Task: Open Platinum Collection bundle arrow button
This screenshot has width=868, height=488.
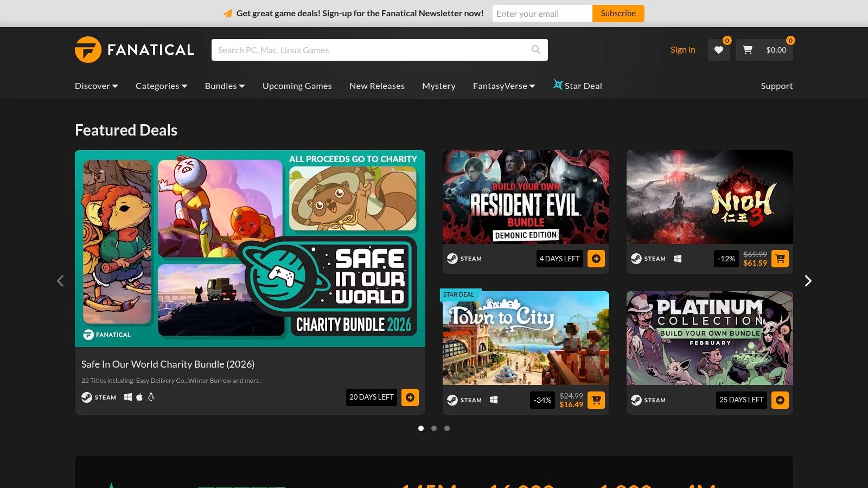Action: pyautogui.click(x=780, y=400)
